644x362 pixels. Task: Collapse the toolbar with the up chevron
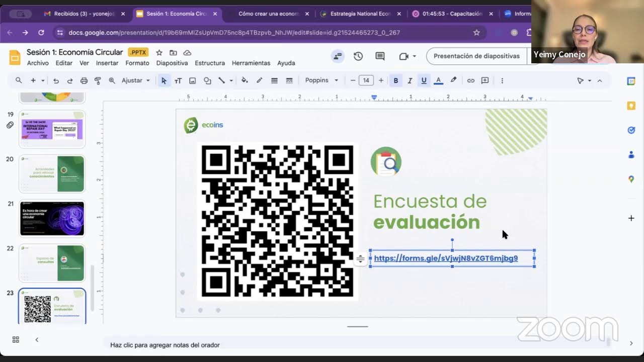[600, 80]
